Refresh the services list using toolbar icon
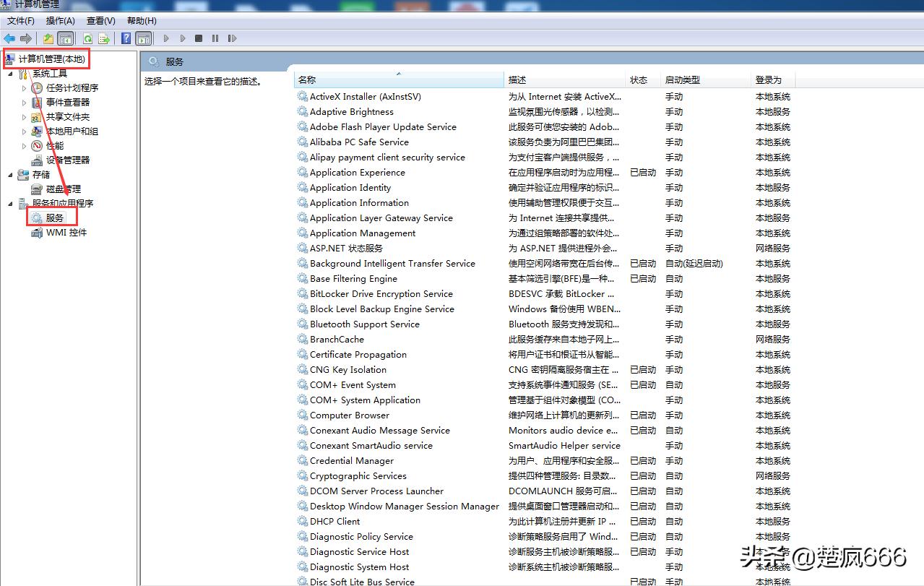 [87, 38]
